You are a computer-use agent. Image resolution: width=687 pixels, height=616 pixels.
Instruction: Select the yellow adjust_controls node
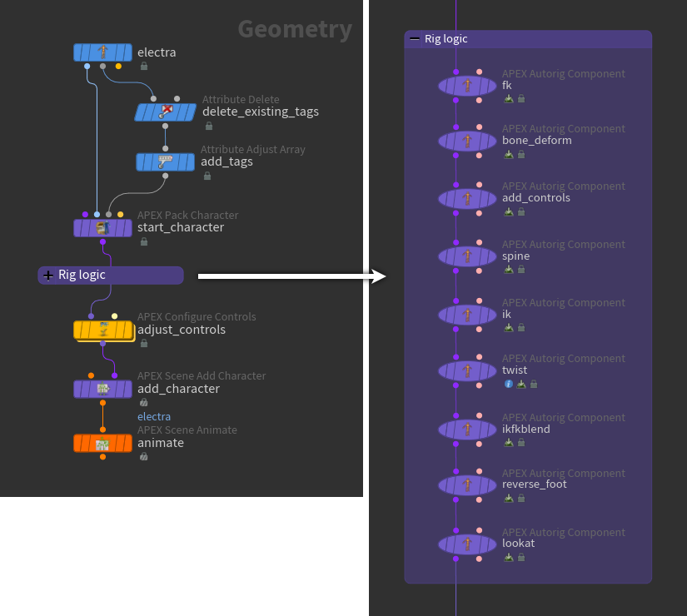click(102, 330)
